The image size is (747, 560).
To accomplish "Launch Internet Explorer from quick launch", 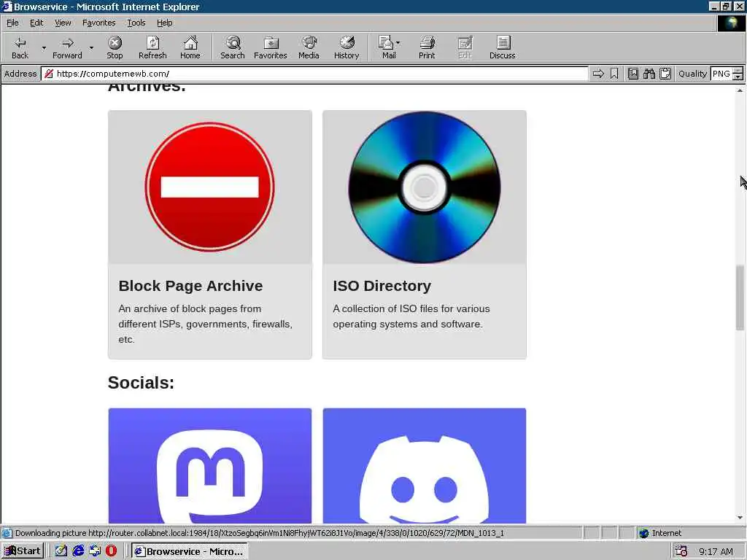I will [78, 551].
